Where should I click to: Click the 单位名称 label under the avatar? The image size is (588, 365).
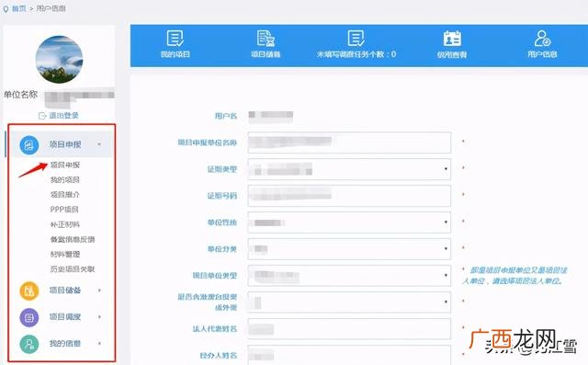(x=20, y=95)
